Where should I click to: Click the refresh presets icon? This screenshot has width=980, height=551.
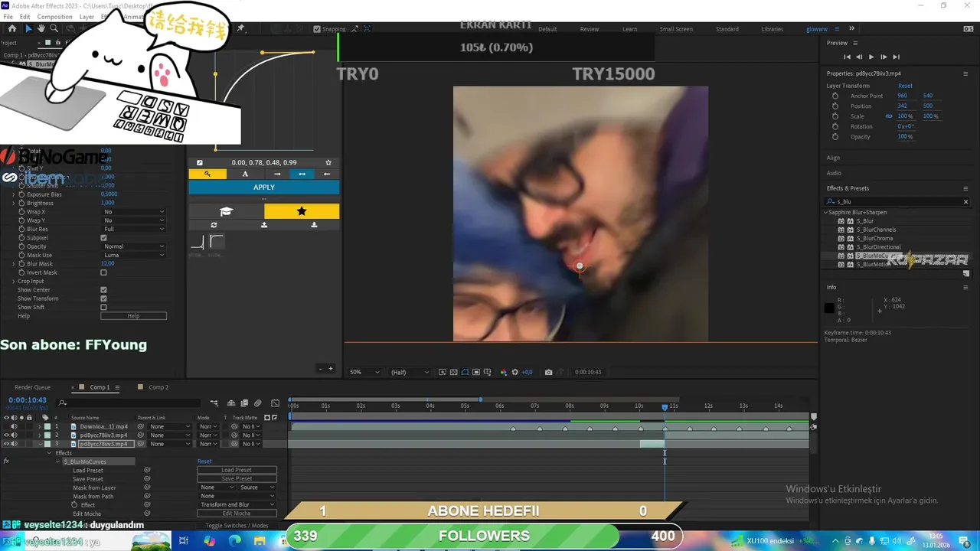pyautogui.click(x=214, y=225)
